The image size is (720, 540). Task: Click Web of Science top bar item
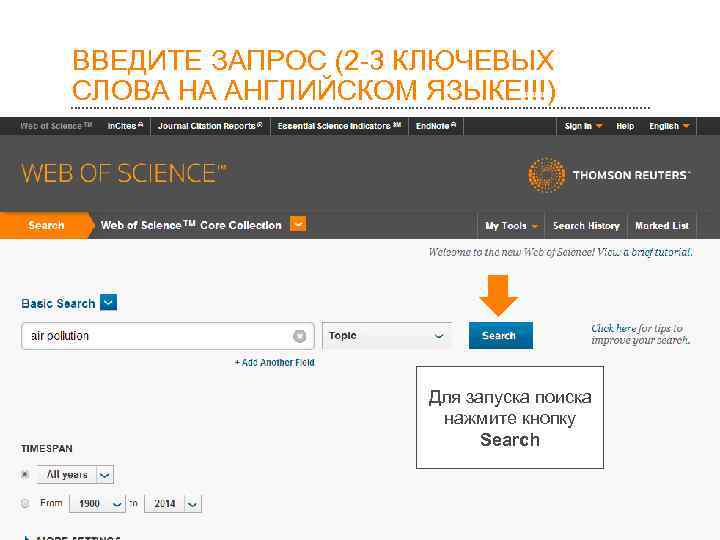pos(56,126)
